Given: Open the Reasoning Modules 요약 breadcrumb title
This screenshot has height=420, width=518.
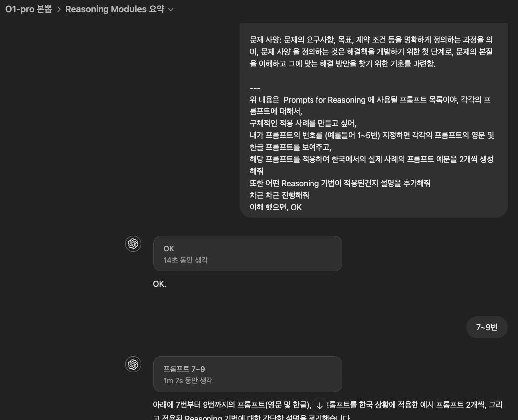Looking at the screenshot, I should (114, 9).
